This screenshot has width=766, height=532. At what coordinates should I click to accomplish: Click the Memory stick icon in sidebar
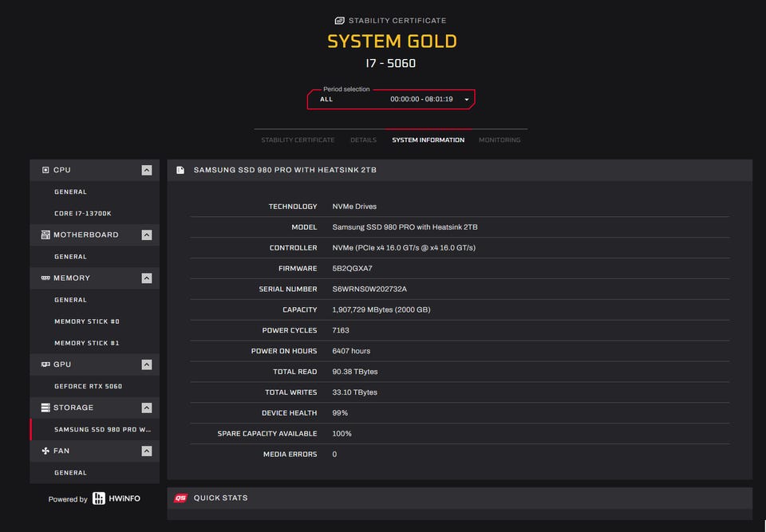point(45,278)
